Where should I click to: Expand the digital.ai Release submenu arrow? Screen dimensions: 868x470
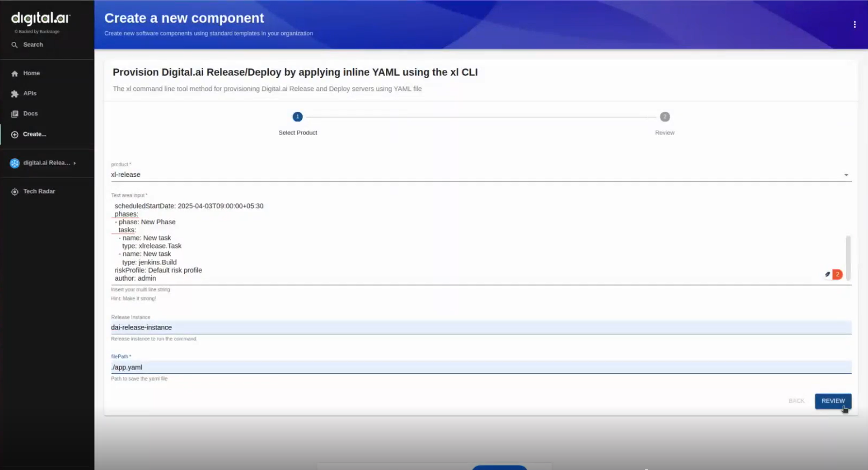(75, 163)
